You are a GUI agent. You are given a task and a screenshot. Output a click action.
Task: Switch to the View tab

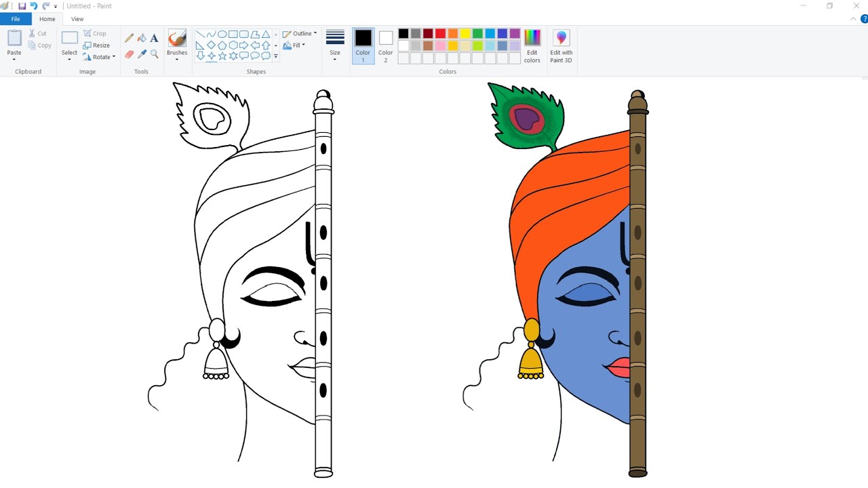pos(77,19)
